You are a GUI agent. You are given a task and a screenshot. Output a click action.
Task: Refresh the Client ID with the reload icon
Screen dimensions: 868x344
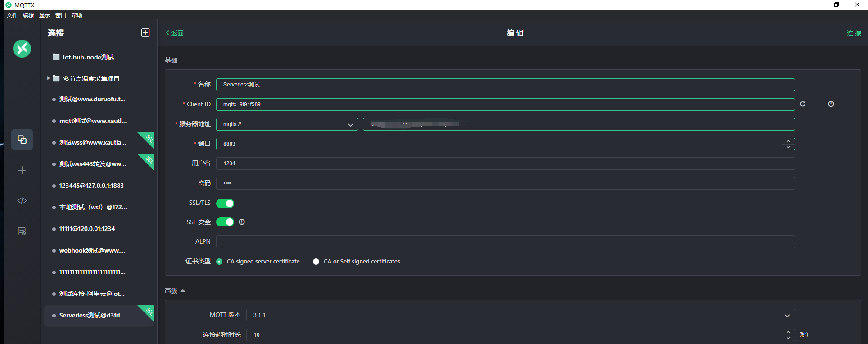pyautogui.click(x=802, y=104)
